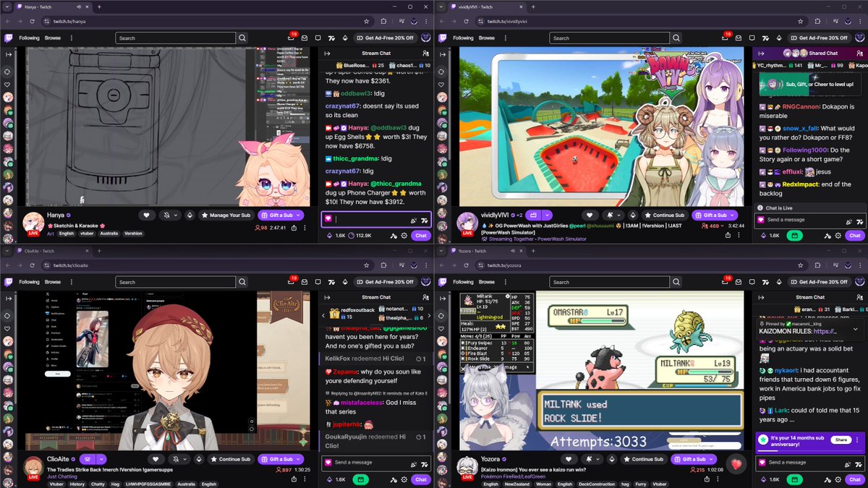Click vtuber tag under Hanya stream
868x488 pixels.
87,233
